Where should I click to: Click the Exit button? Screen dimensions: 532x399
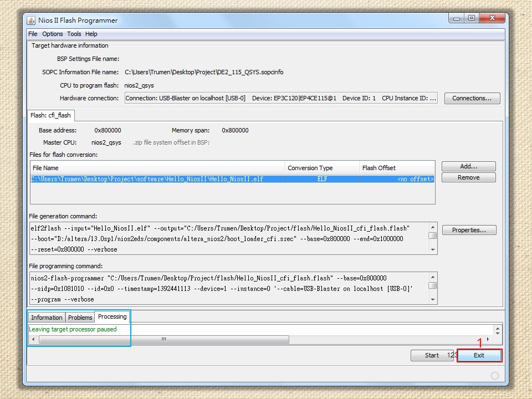click(479, 355)
